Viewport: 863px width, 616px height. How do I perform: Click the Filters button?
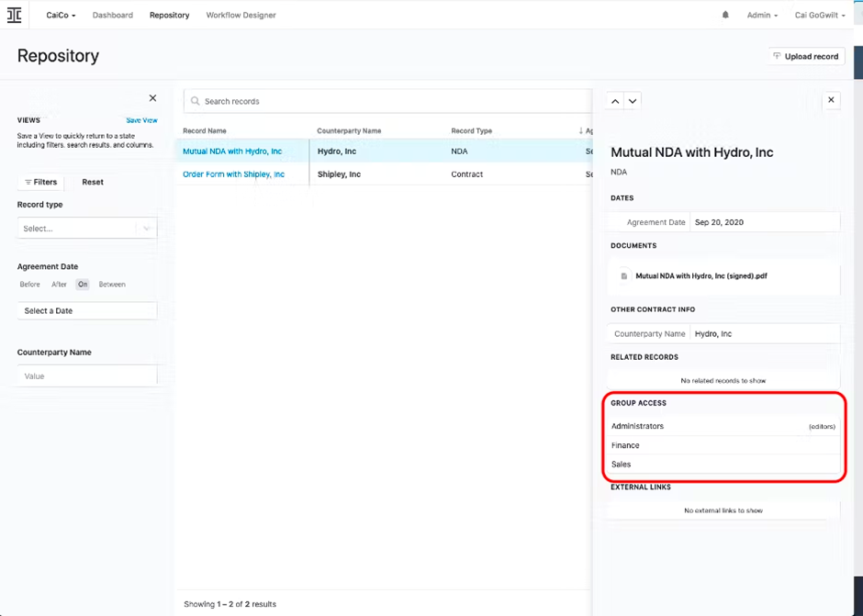point(40,182)
